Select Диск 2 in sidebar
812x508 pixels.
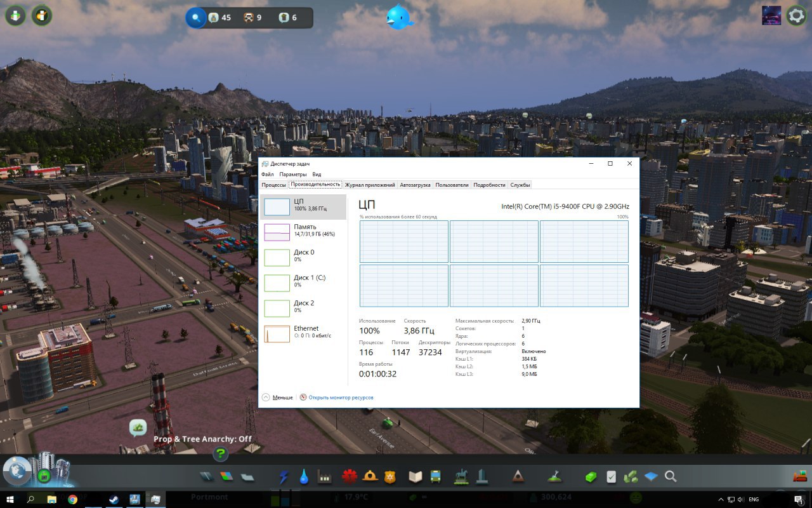(303, 309)
